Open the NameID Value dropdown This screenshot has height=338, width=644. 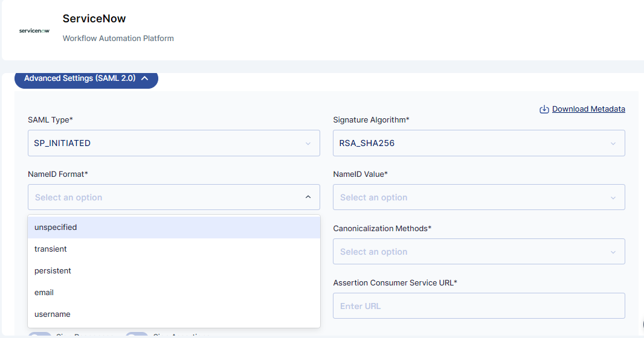(479, 197)
